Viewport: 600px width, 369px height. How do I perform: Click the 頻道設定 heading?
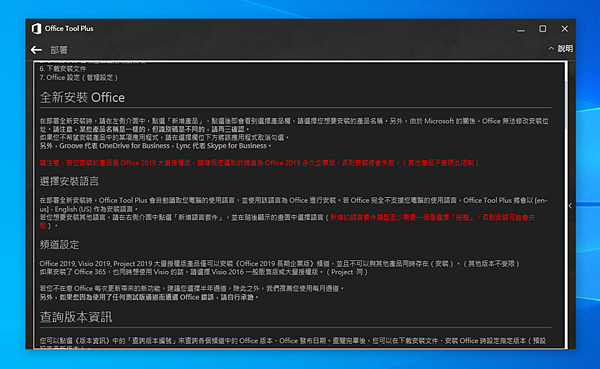pyautogui.click(x=59, y=245)
